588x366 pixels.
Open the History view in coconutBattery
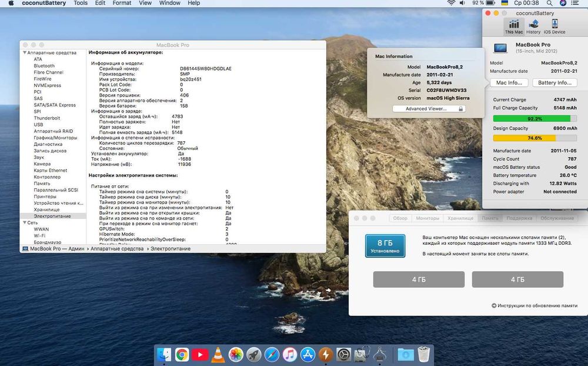point(533,26)
